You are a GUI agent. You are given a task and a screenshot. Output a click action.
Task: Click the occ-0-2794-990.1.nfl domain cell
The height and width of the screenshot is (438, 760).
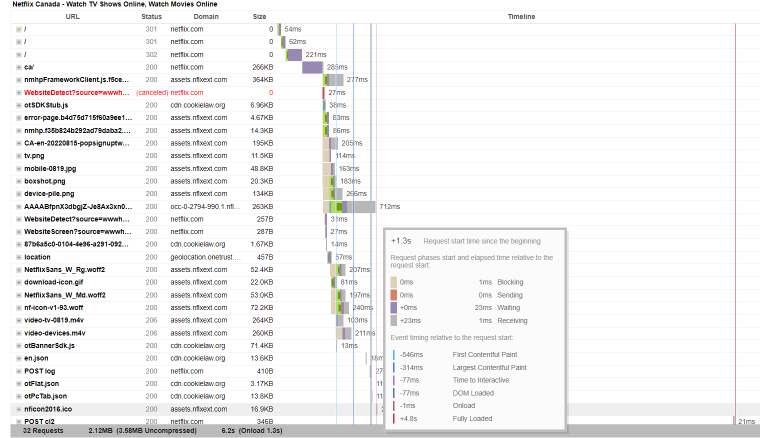pos(206,207)
